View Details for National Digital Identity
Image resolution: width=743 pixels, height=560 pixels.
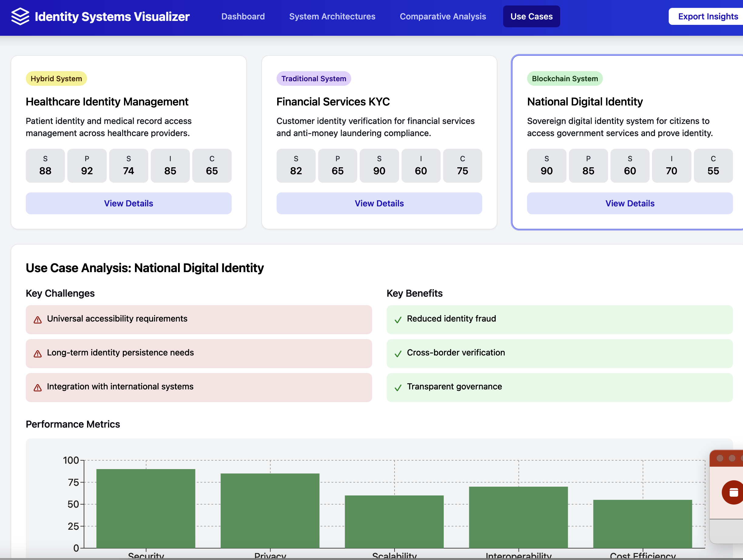pos(630,203)
